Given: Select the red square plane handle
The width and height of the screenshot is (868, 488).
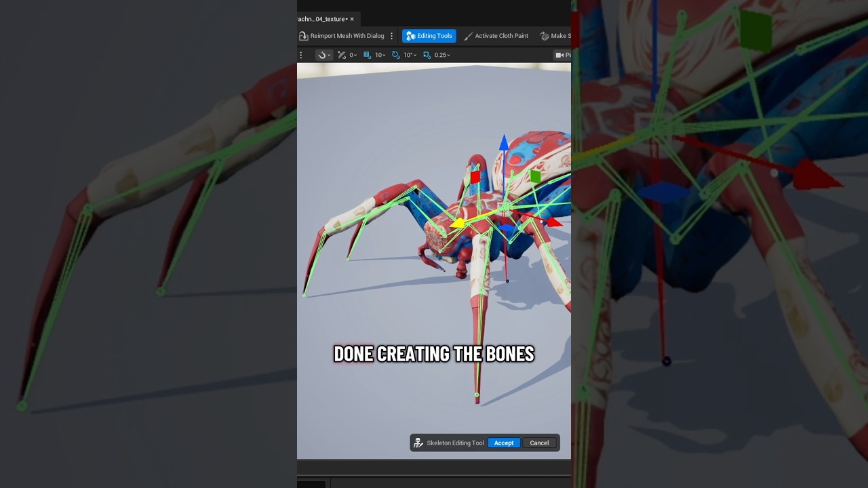Looking at the screenshot, I should click(x=475, y=177).
